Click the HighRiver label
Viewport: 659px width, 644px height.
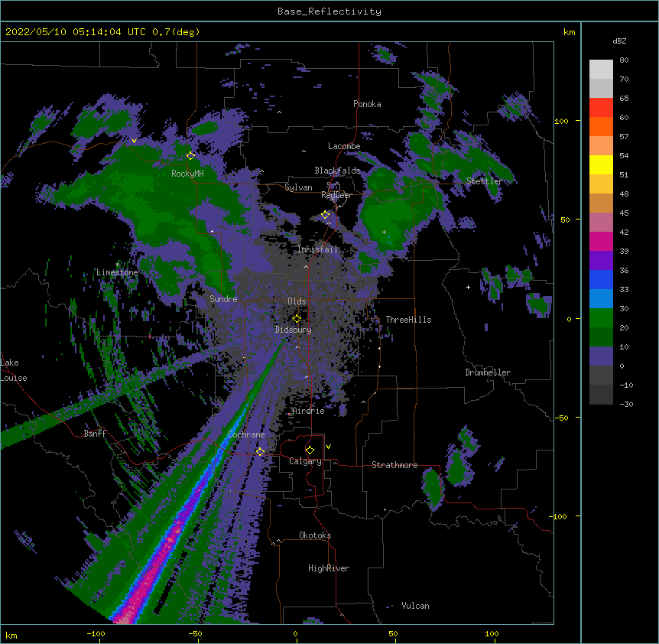pyautogui.click(x=329, y=568)
